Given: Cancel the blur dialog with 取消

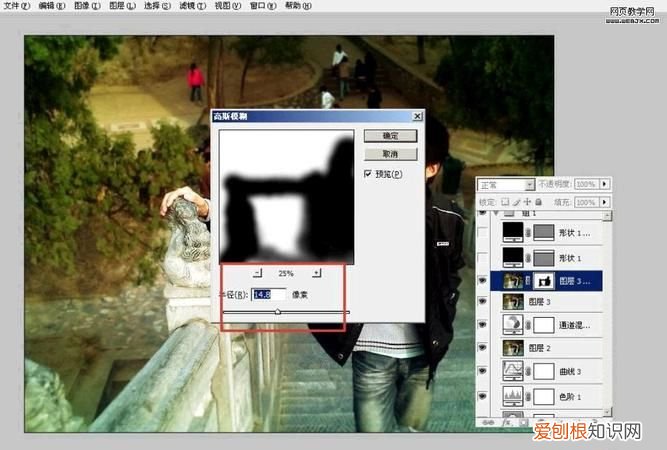Looking at the screenshot, I should click(x=391, y=154).
